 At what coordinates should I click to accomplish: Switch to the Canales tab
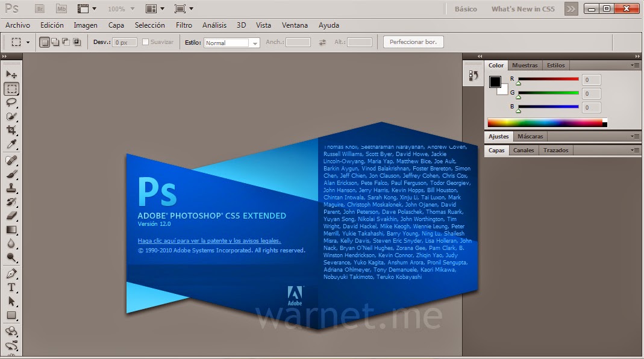coord(523,150)
